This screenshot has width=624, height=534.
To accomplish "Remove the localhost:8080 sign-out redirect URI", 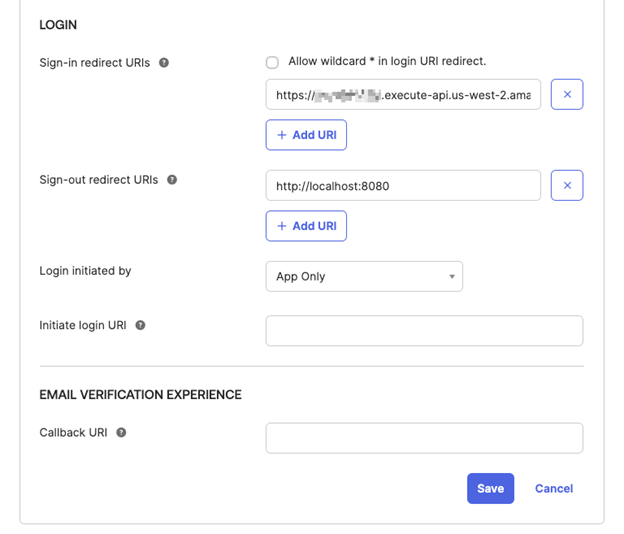I will click(x=567, y=185).
